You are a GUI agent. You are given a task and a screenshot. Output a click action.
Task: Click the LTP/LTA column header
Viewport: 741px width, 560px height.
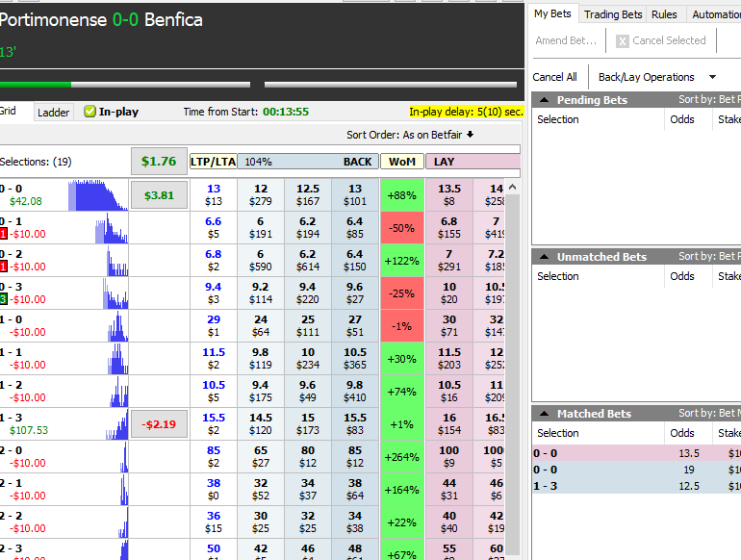pyautogui.click(x=213, y=162)
